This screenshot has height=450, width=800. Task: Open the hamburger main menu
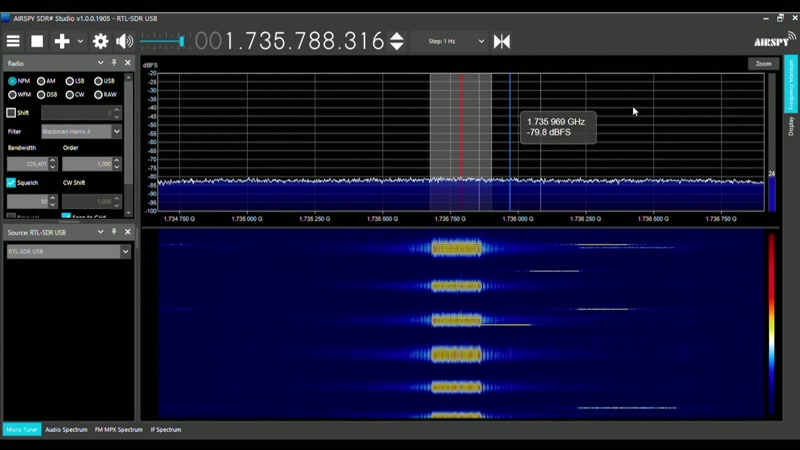point(13,41)
